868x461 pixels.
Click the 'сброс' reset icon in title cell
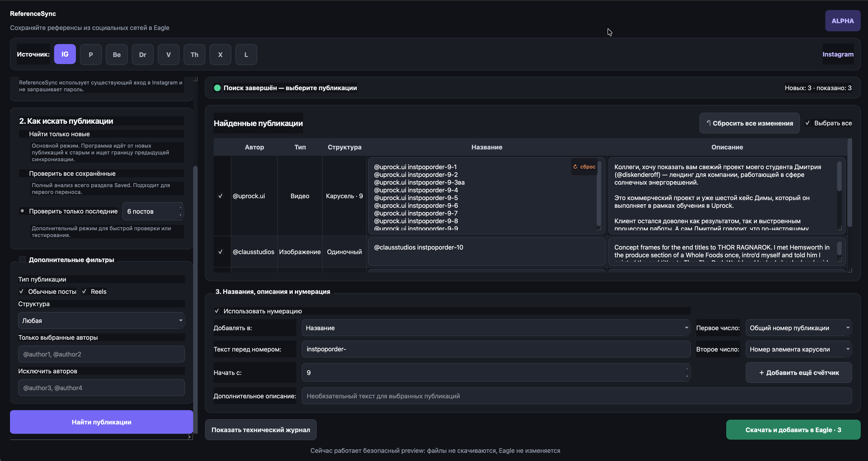click(584, 167)
